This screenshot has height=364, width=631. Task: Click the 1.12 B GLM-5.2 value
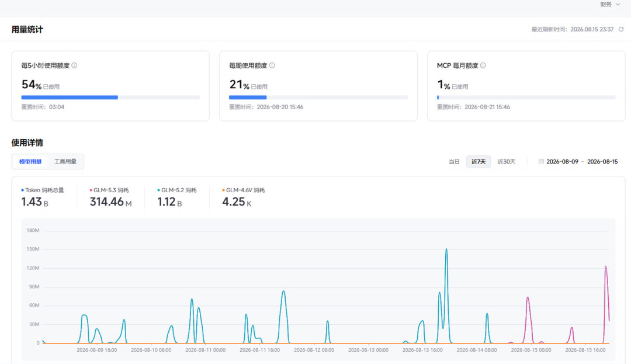pos(169,202)
